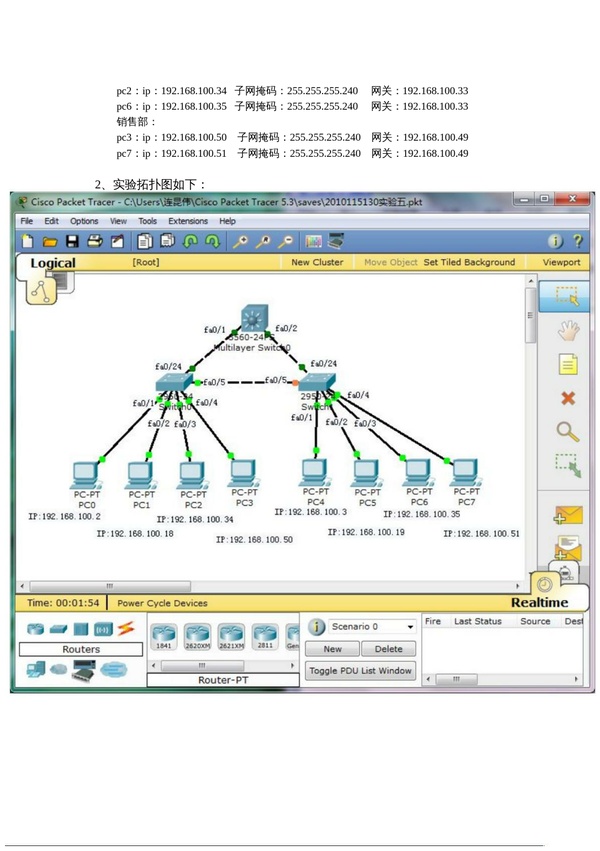
Task: Click the Multilayer Switch0 device
Action: [x=252, y=319]
